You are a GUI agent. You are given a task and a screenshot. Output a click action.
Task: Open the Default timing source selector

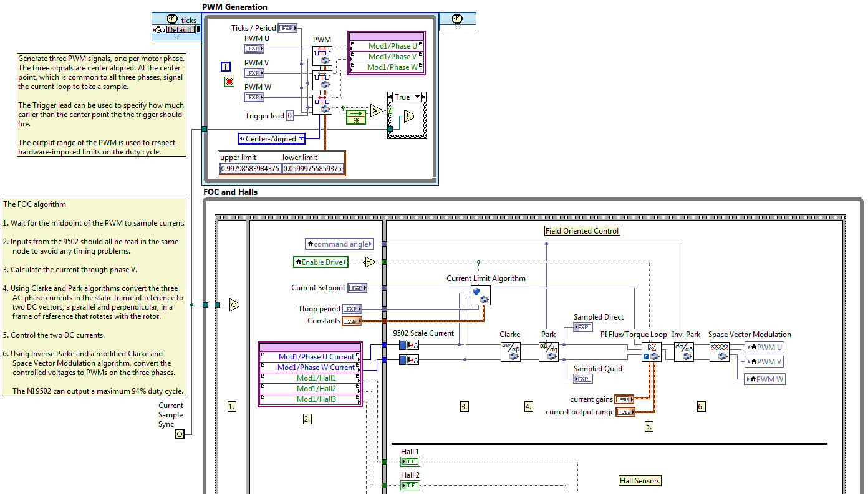179,29
